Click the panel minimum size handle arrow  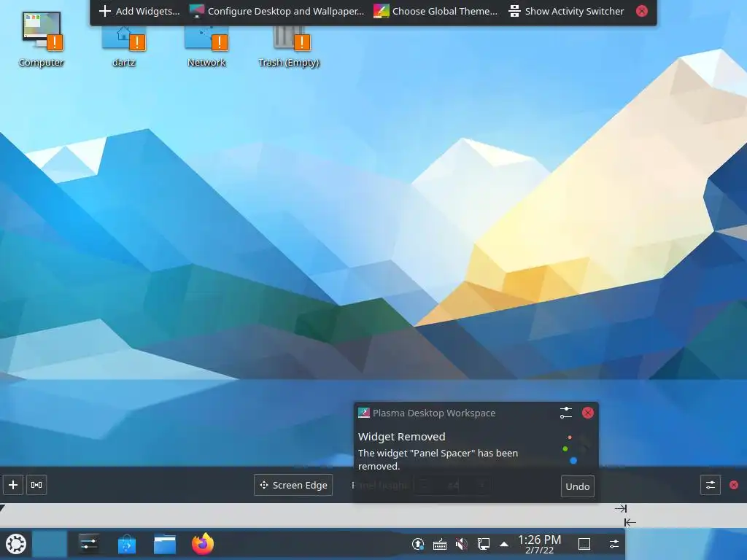[630, 522]
